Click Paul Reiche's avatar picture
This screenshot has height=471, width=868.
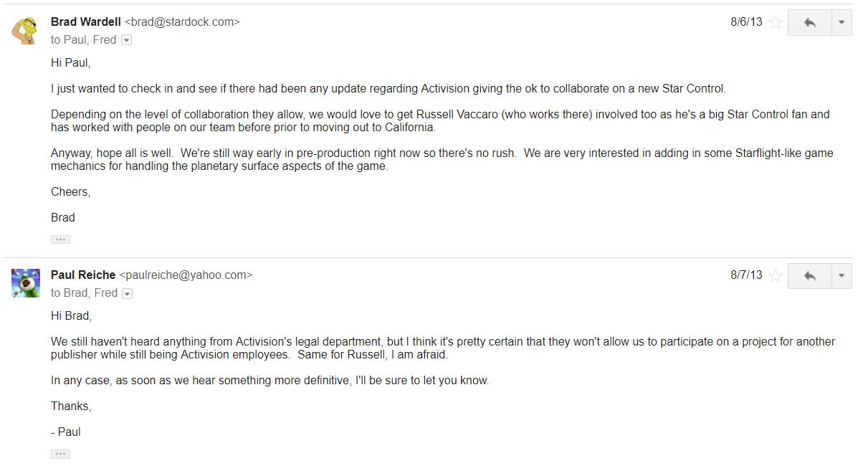click(25, 282)
